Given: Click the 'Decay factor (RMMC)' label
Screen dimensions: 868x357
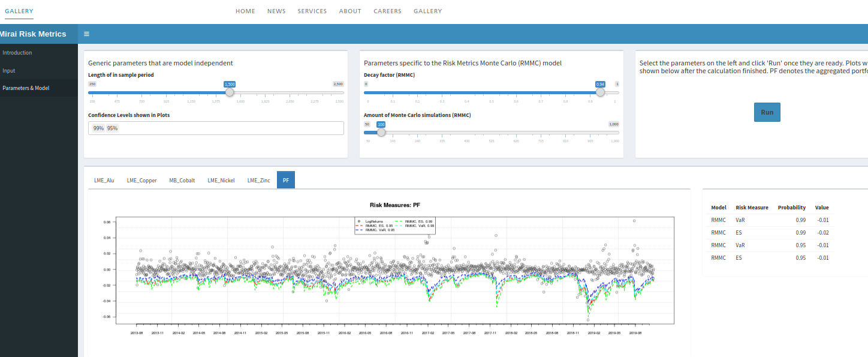Looking at the screenshot, I should 389,75.
